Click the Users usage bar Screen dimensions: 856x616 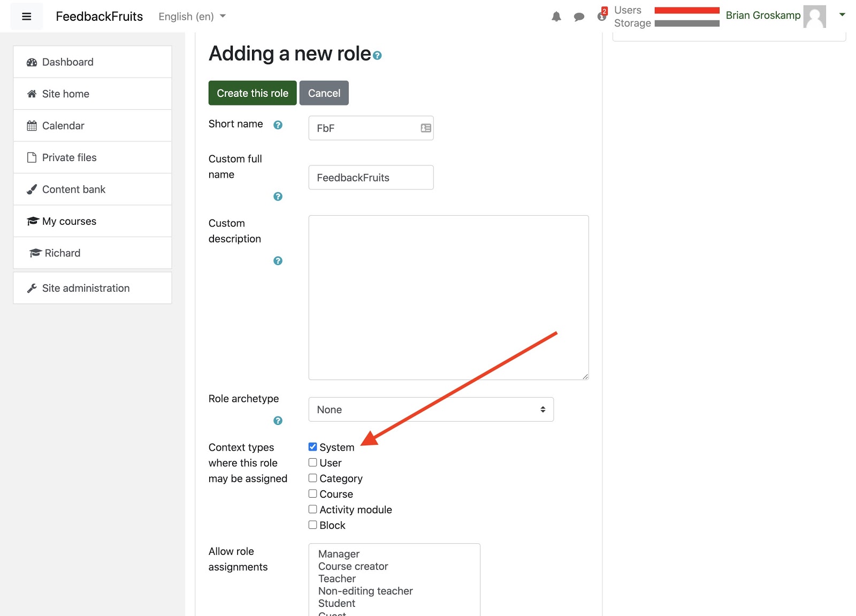click(687, 10)
